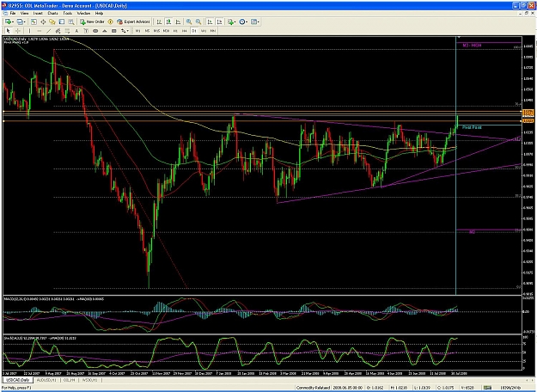Show the Terminal panel icon
This screenshot has height=392, width=537.
coord(62,21)
